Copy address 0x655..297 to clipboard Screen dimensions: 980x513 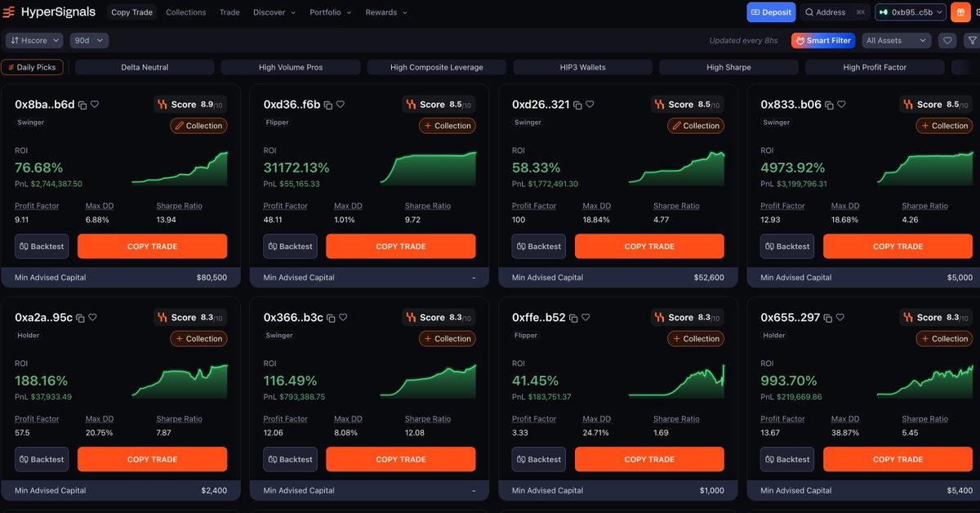coord(828,318)
